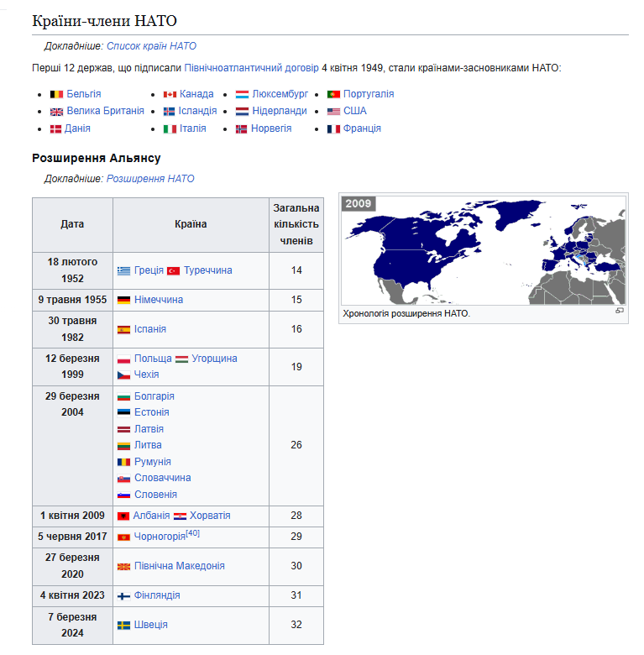Click the Canada flag icon
The image size is (644, 655).
(x=169, y=95)
